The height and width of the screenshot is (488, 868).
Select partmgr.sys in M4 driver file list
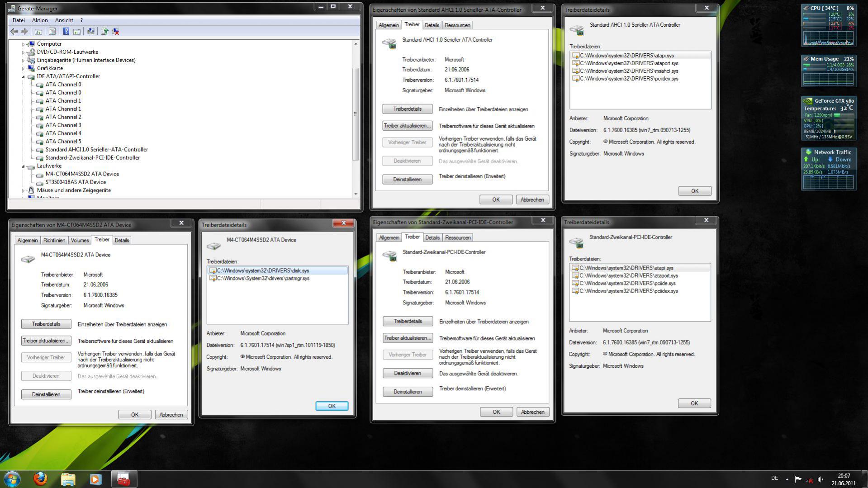coord(263,279)
